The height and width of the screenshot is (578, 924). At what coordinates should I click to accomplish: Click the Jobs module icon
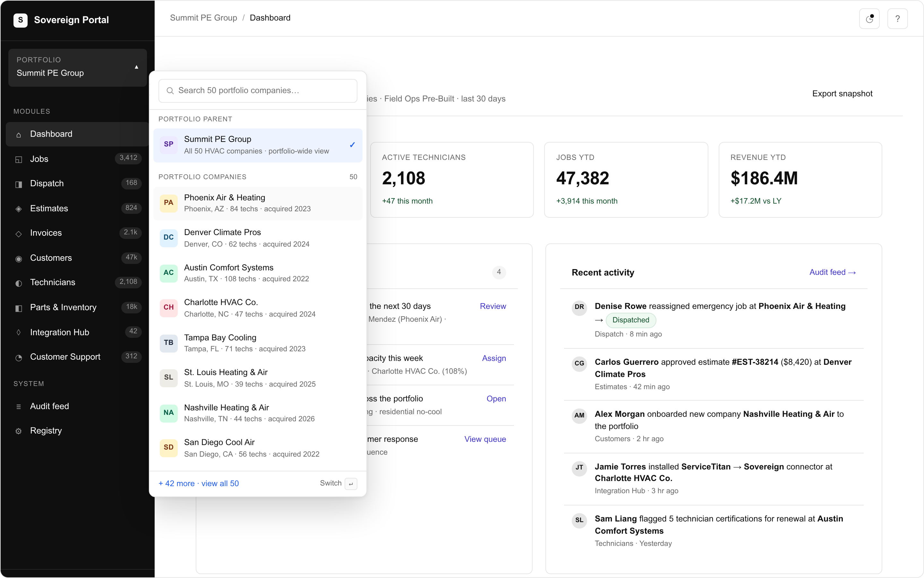[x=18, y=159]
